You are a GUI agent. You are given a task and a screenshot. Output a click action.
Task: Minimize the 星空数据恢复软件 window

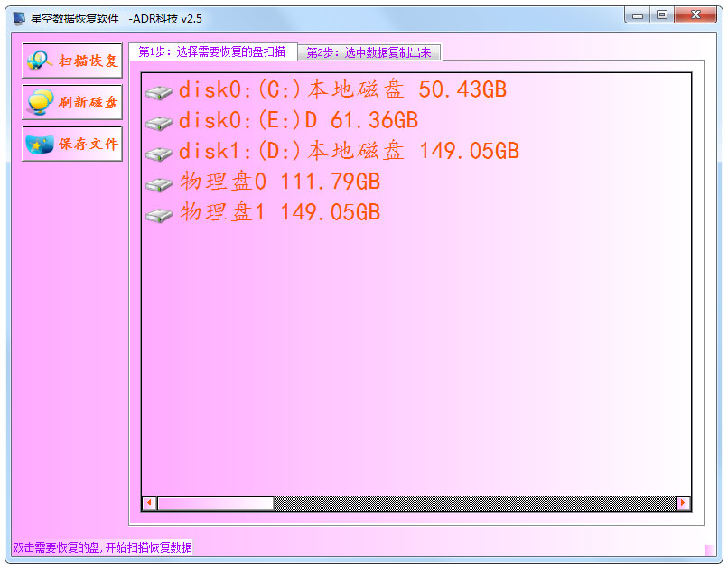(x=638, y=15)
